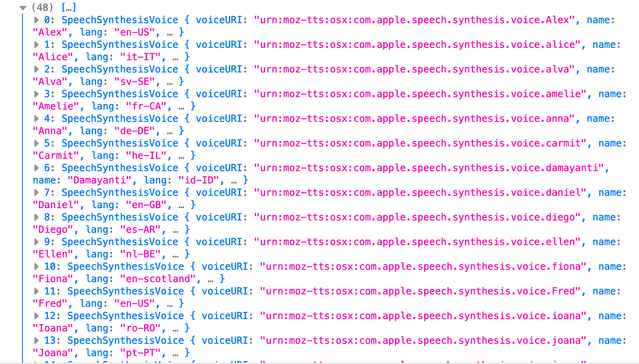Expand the Amelie fr-CA voice entry
639x364 pixels.
(36, 94)
